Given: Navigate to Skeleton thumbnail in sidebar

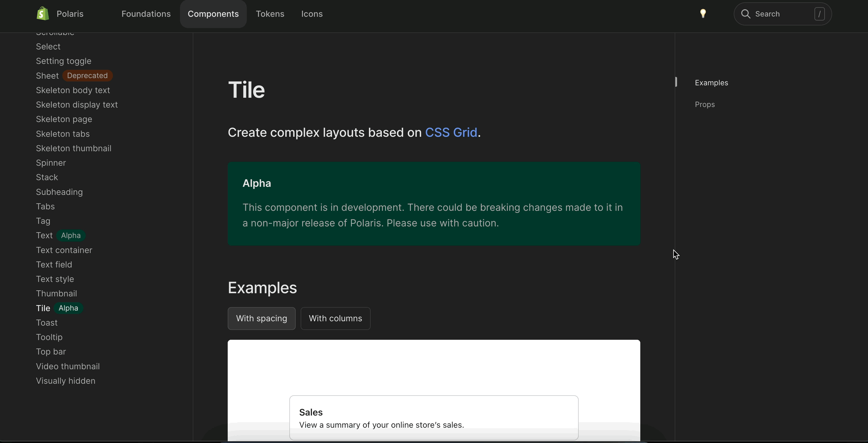Looking at the screenshot, I should tap(73, 148).
